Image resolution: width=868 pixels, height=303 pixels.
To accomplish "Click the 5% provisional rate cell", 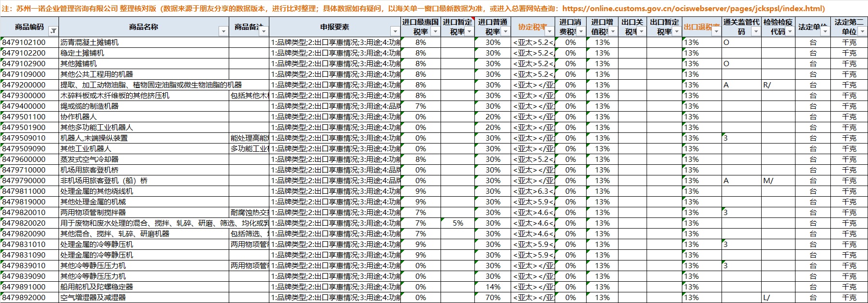I will pos(457,223).
